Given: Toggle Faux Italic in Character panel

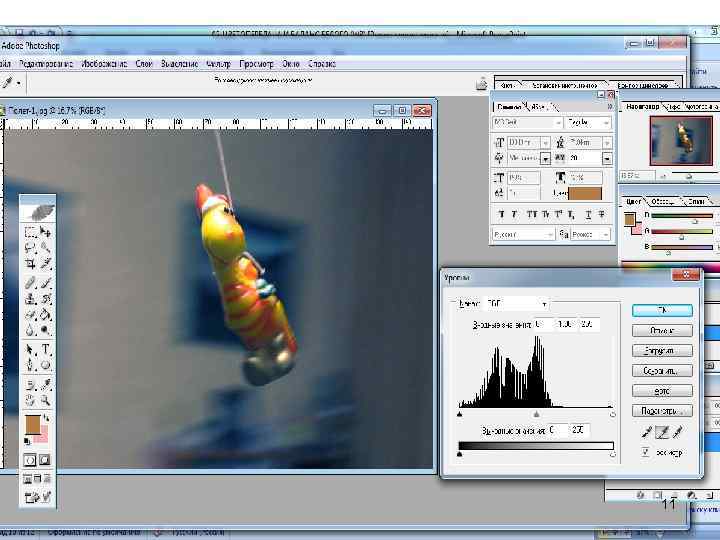Looking at the screenshot, I should [x=514, y=214].
